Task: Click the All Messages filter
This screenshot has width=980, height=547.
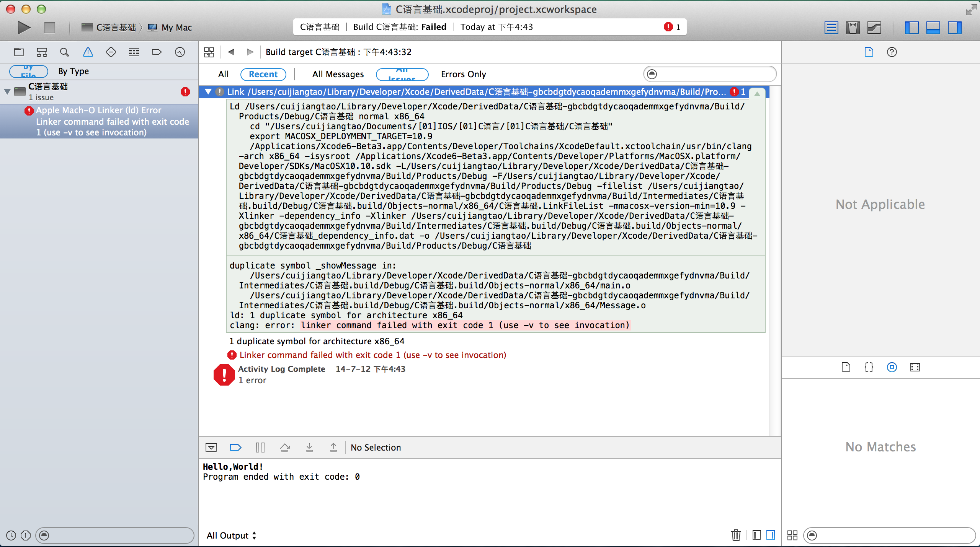Action: (338, 74)
